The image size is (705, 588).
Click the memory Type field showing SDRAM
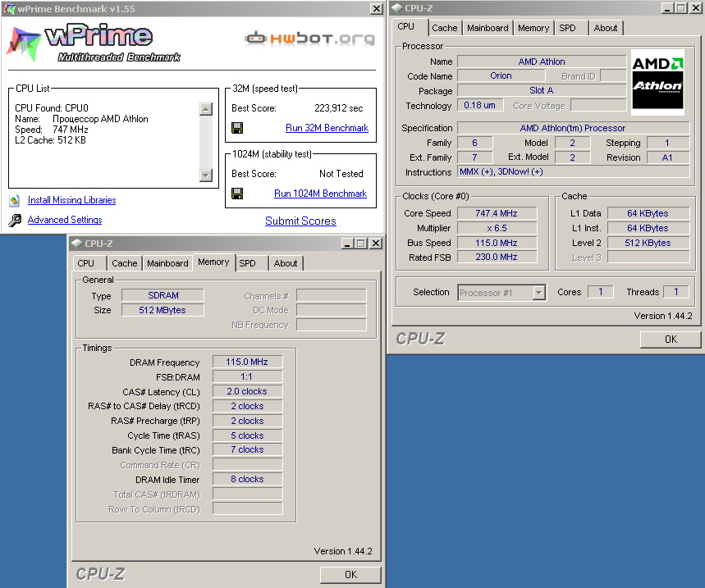[163, 295]
